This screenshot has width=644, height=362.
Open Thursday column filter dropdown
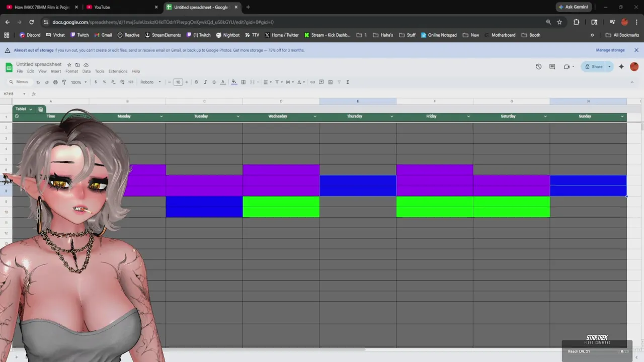point(391,116)
